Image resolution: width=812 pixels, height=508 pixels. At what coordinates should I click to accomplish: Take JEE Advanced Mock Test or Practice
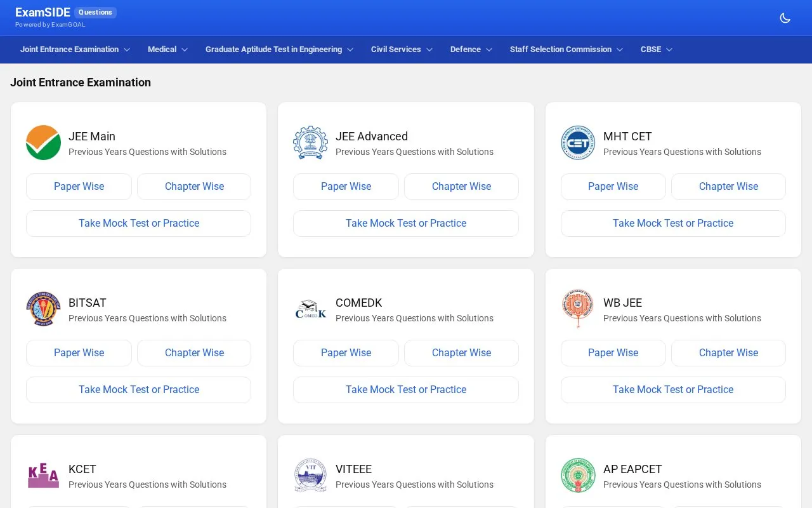tap(406, 224)
